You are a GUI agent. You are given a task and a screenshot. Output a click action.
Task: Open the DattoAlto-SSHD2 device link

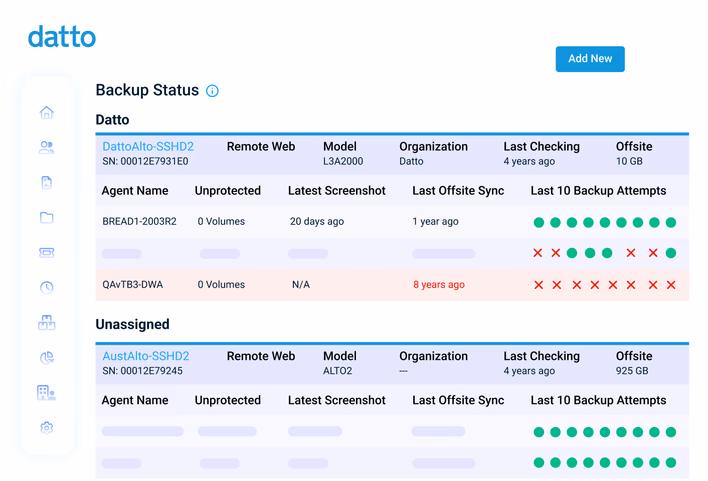click(x=148, y=146)
